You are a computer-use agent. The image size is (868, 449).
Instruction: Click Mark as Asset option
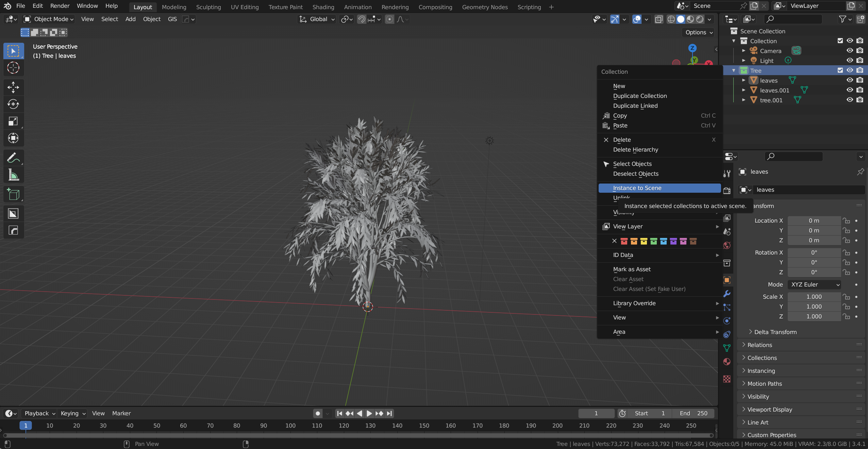tap(632, 269)
